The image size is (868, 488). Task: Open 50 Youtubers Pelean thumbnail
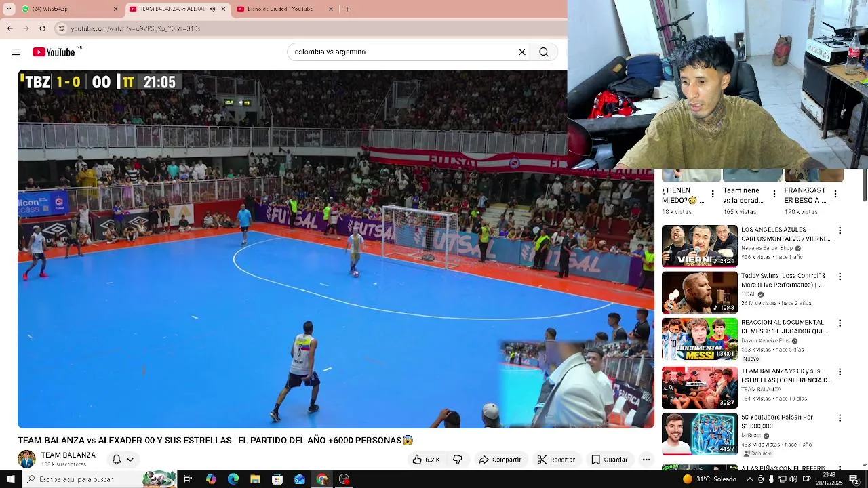699,434
